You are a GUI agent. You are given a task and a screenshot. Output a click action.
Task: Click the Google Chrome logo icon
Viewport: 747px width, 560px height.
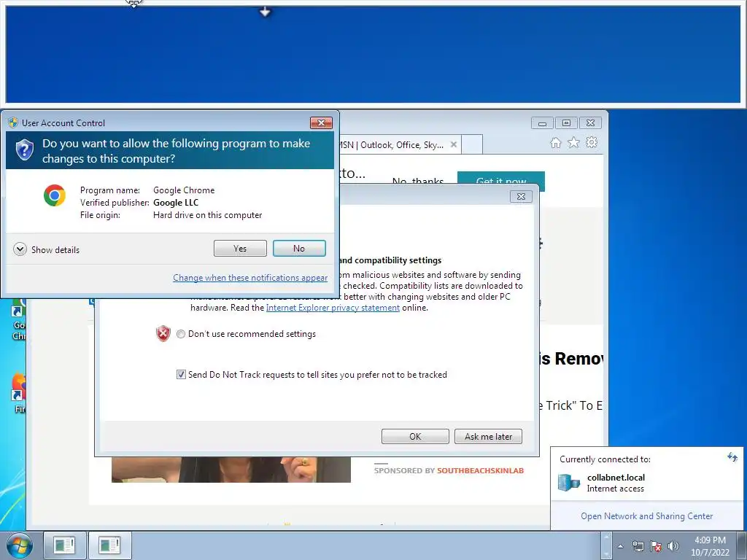point(55,195)
